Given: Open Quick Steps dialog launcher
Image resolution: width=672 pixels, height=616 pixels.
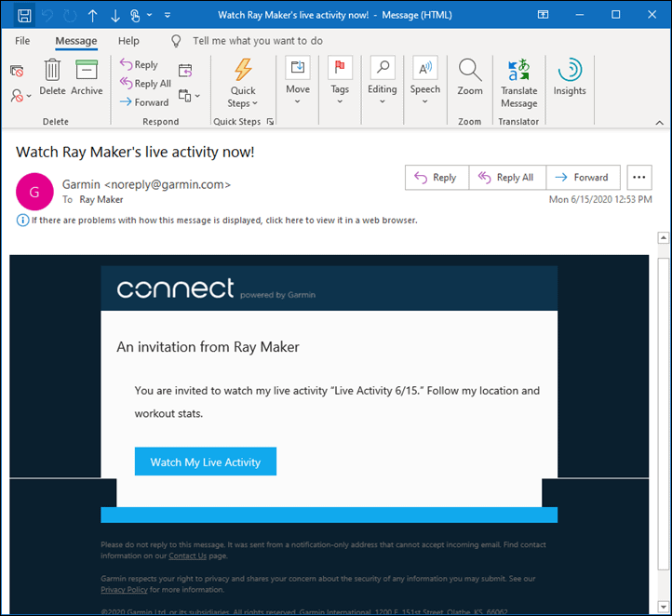Looking at the screenshot, I should [x=270, y=122].
